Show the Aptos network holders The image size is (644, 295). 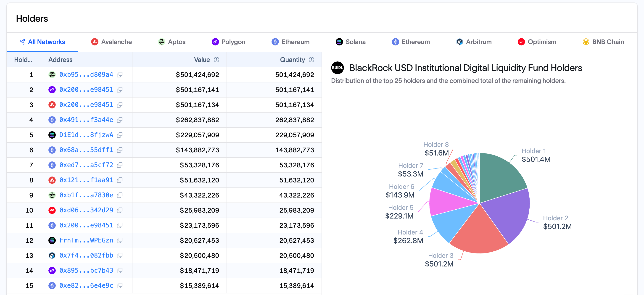point(172,42)
